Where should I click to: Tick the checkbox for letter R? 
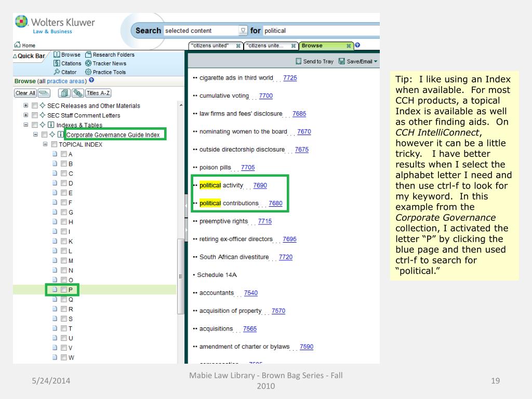[63, 309]
